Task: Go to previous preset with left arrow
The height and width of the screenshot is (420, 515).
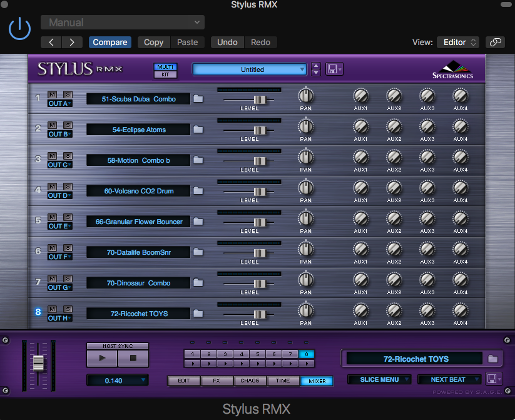Action: [x=51, y=42]
